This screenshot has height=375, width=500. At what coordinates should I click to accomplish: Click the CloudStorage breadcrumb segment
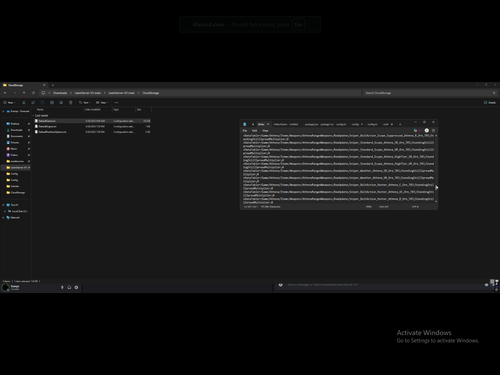[x=151, y=93]
